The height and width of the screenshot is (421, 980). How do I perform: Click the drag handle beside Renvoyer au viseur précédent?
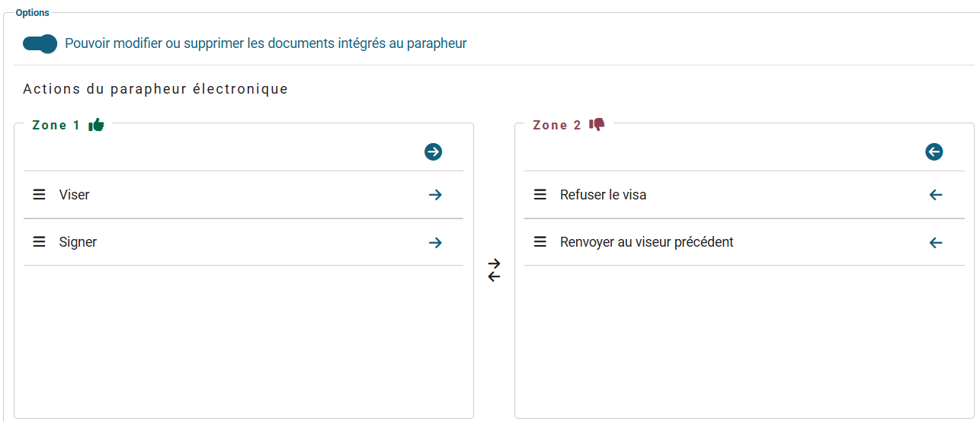pyautogui.click(x=540, y=242)
